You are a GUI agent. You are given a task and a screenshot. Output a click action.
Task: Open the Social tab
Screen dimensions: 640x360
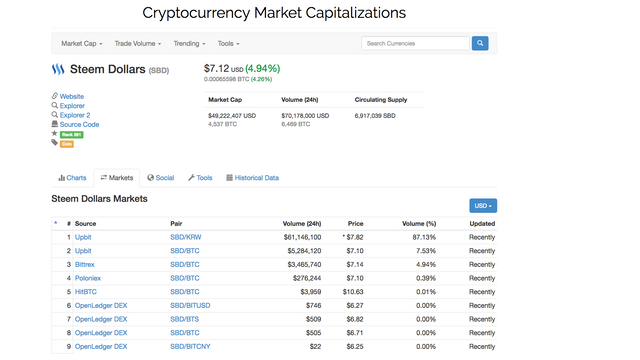point(161,178)
